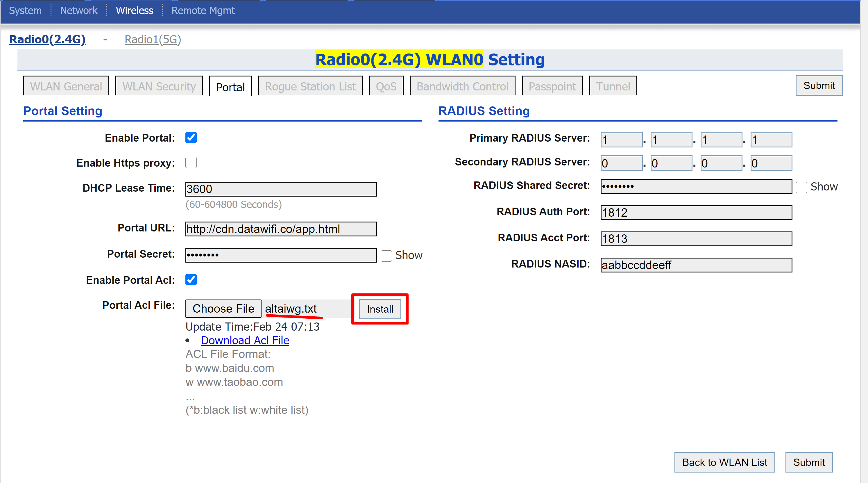Switch to the WLAN Security tab

(x=159, y=86)
